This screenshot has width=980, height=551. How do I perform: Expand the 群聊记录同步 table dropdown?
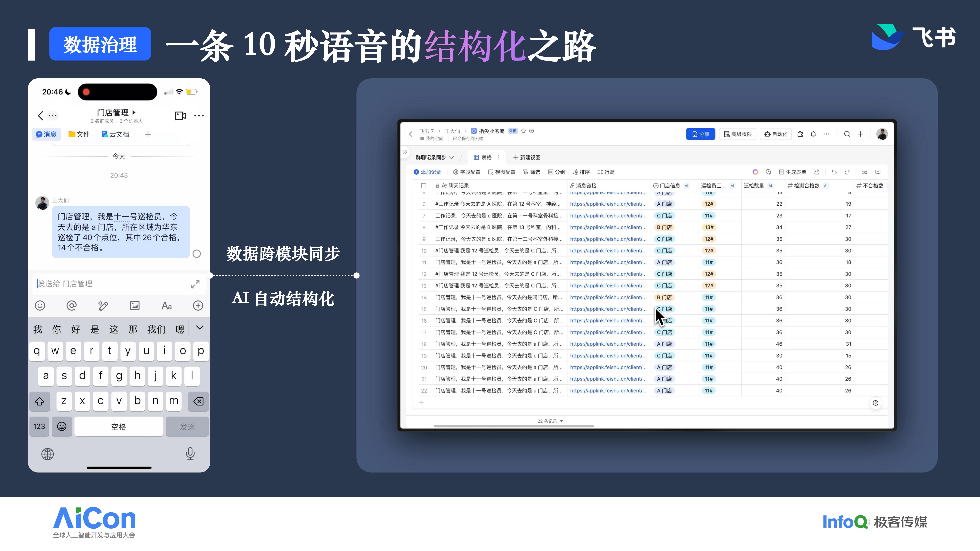click(451, 157)
